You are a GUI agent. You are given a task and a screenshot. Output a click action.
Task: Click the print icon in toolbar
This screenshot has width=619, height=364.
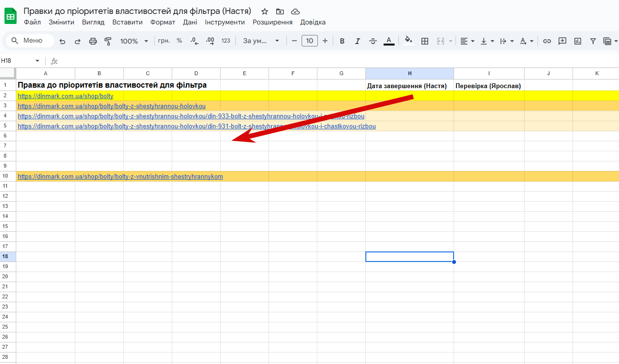click(x=93, y=41)
